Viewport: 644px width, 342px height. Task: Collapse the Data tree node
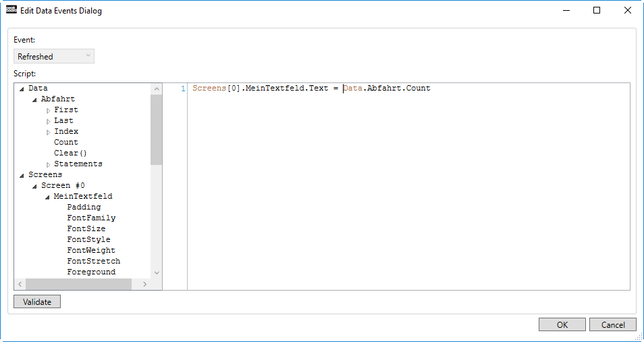[x=22, y=89]
